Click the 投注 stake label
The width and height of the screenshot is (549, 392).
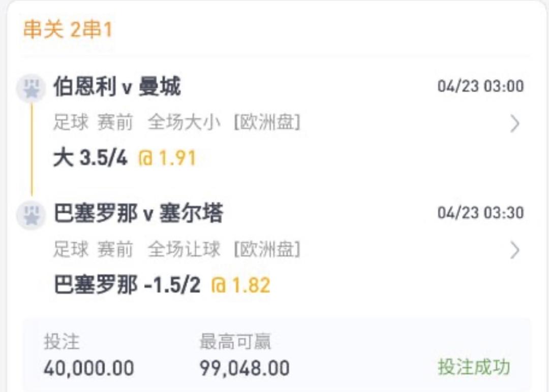pos(62,342)
